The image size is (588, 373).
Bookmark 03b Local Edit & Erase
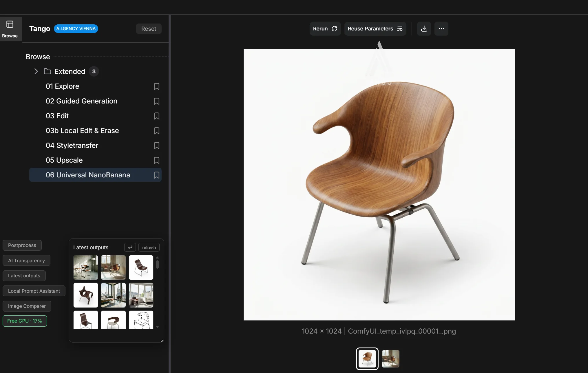[156, 131]
